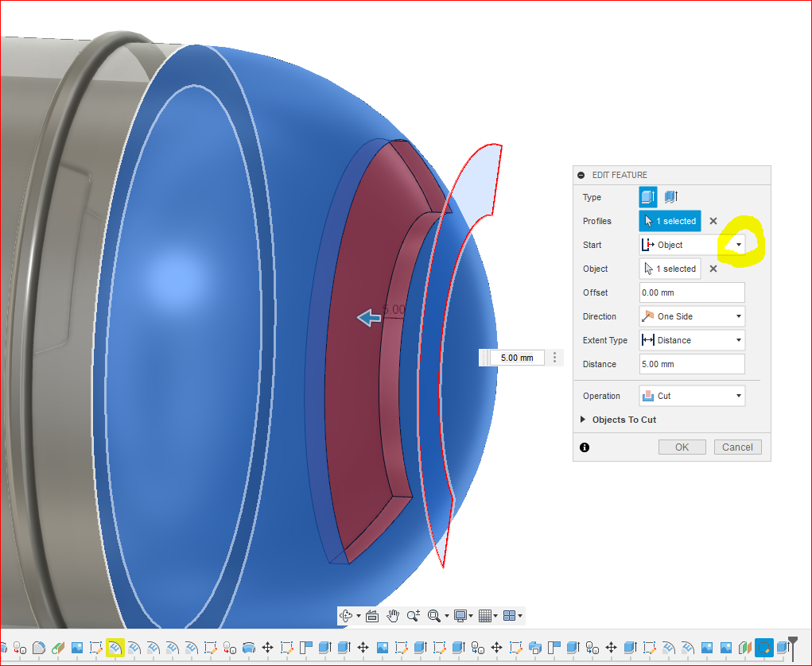Select the leftmost sketch icon in timeline
Screen dimensions: 812x666
[95, 648]
